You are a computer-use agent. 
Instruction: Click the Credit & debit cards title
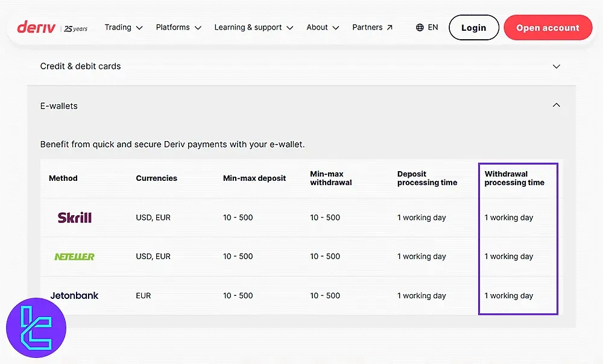click(x=80, y=66)
